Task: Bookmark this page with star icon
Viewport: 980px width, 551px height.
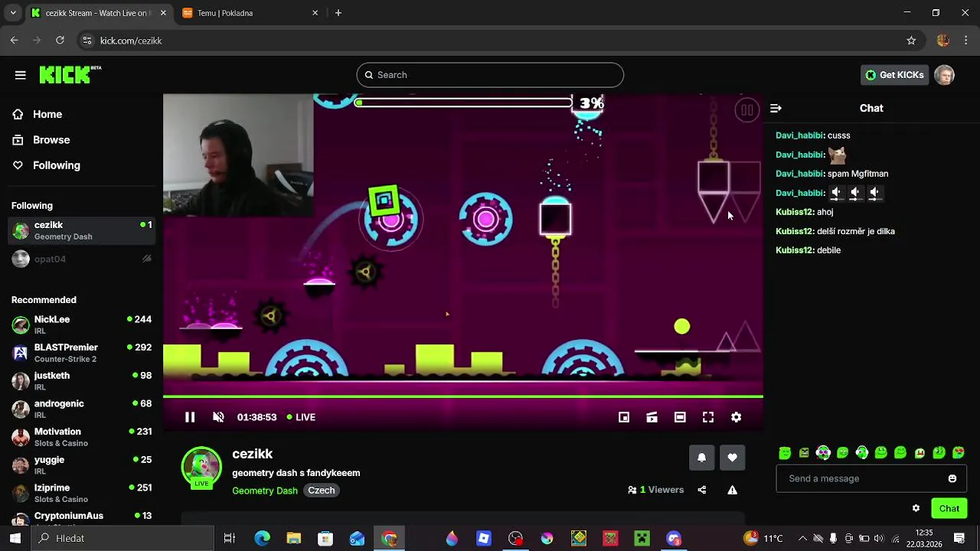Action: click(911, 41)
